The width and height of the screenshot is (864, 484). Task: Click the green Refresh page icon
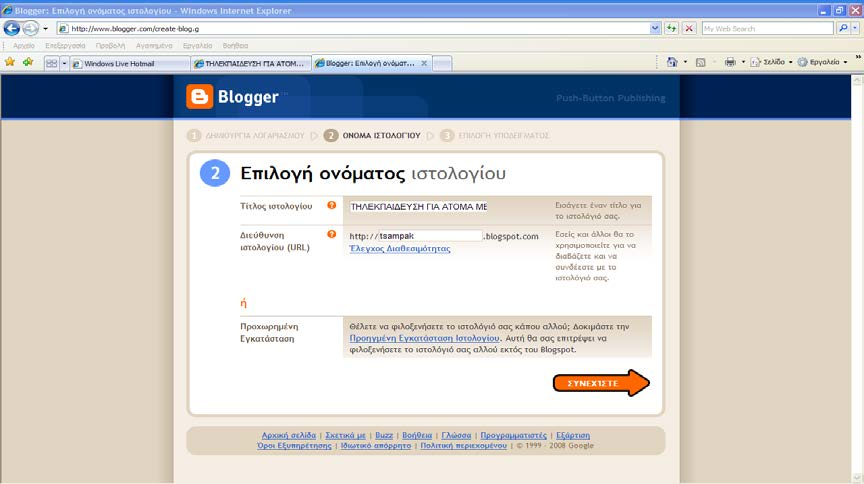pos(671,29)
